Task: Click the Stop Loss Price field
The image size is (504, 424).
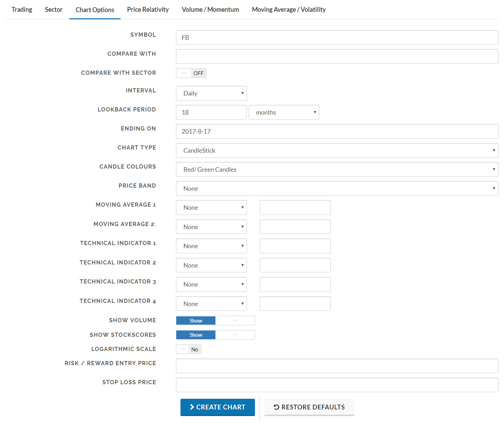Action: (337, 385)
